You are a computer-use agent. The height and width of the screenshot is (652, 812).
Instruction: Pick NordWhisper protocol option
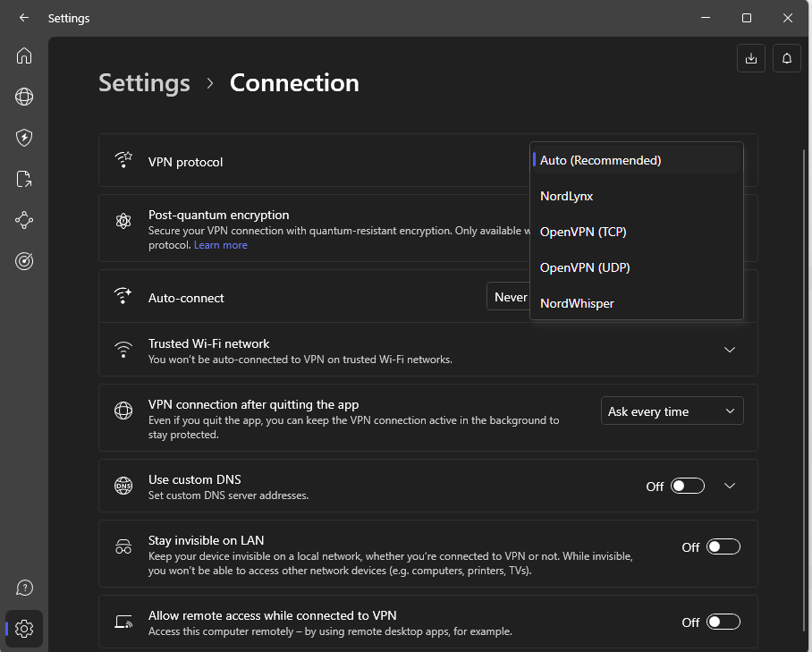[637, 303]
